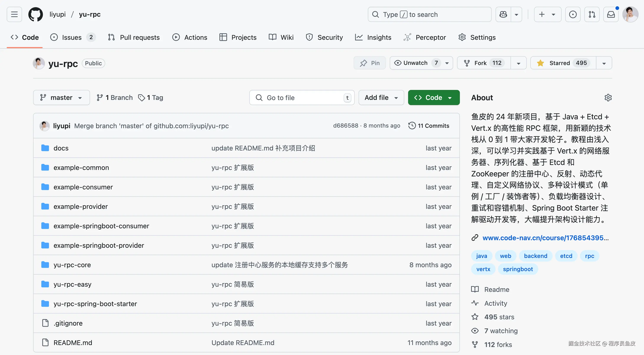644x355 pixels.
Task: Toggle the Starred button to unstar
Action: (563, 63)
